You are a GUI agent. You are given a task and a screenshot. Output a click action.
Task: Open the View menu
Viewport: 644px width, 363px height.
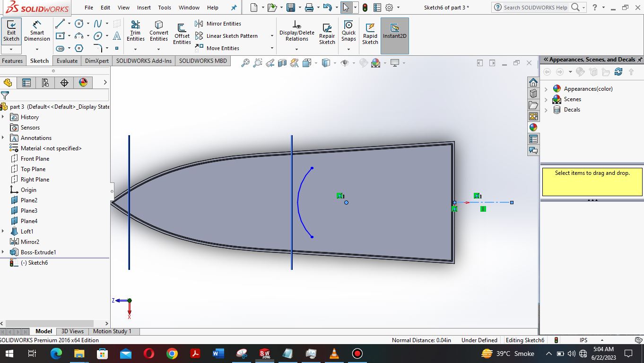pyautogui.click(x=123, y=8)
